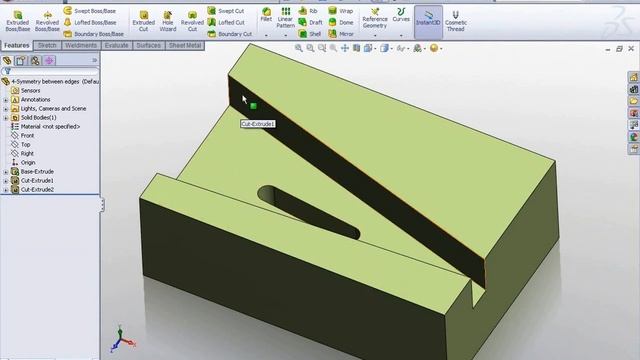Open FeatureManager Design Tree tab
Image resolution: width=640 pixels, height=360 pixels.
pyautogui.click(x=7, y=61)
